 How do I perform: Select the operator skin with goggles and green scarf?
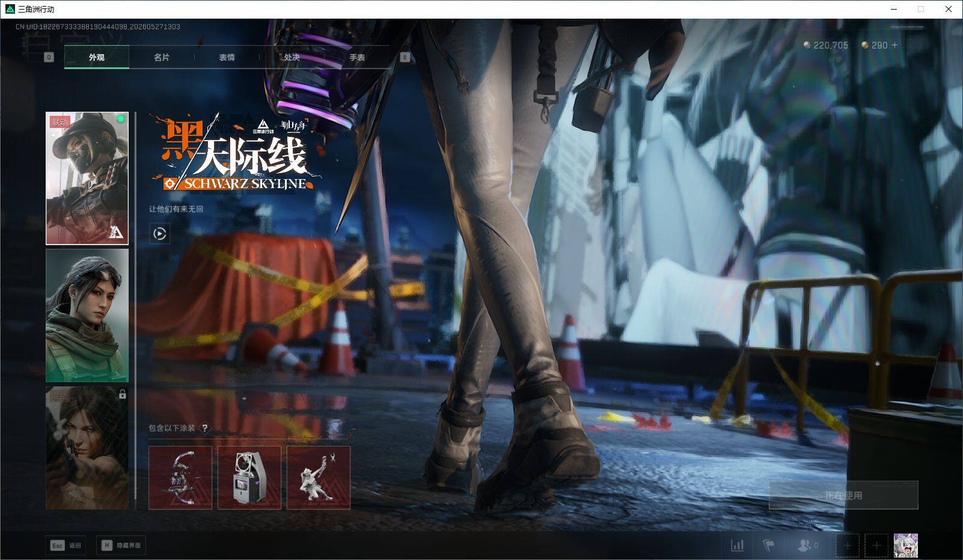tap(87, 315)
